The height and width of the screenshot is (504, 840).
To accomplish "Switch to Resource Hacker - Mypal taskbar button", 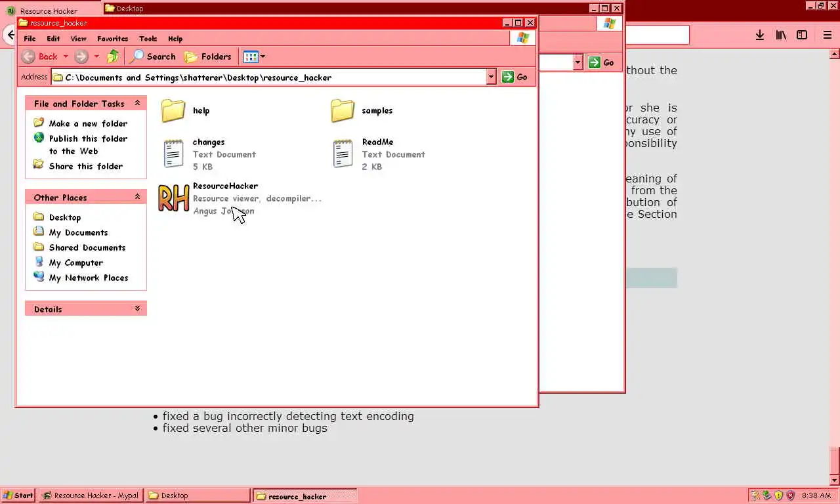I will point(91,495).
